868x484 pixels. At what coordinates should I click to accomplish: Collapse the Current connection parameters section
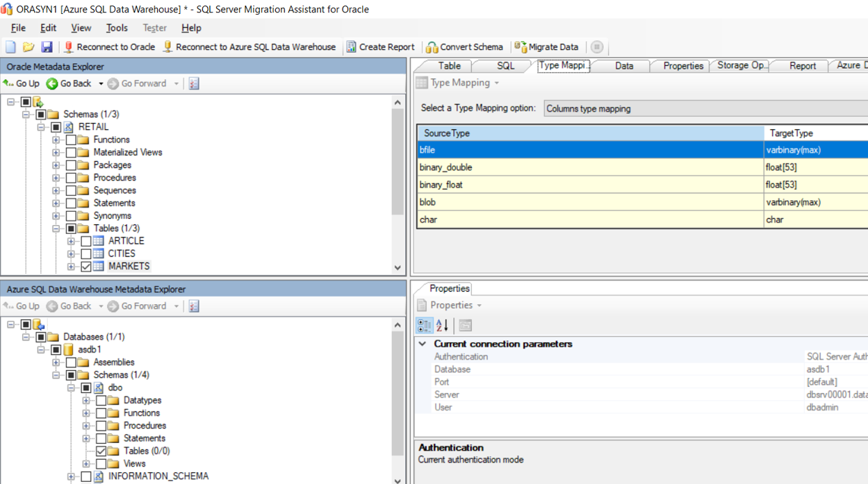pos(423,344)
